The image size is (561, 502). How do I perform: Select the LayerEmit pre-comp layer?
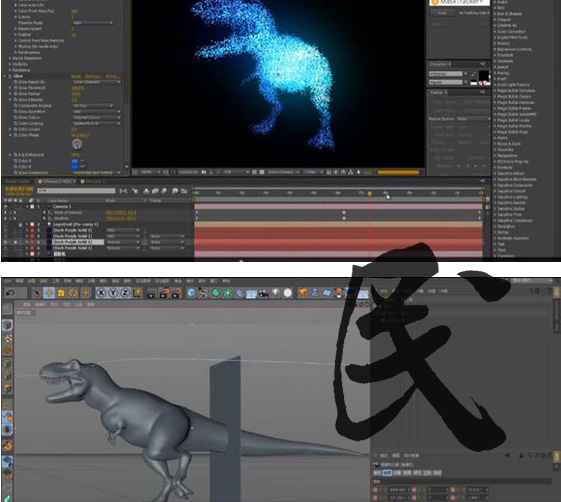click(75, 224)
